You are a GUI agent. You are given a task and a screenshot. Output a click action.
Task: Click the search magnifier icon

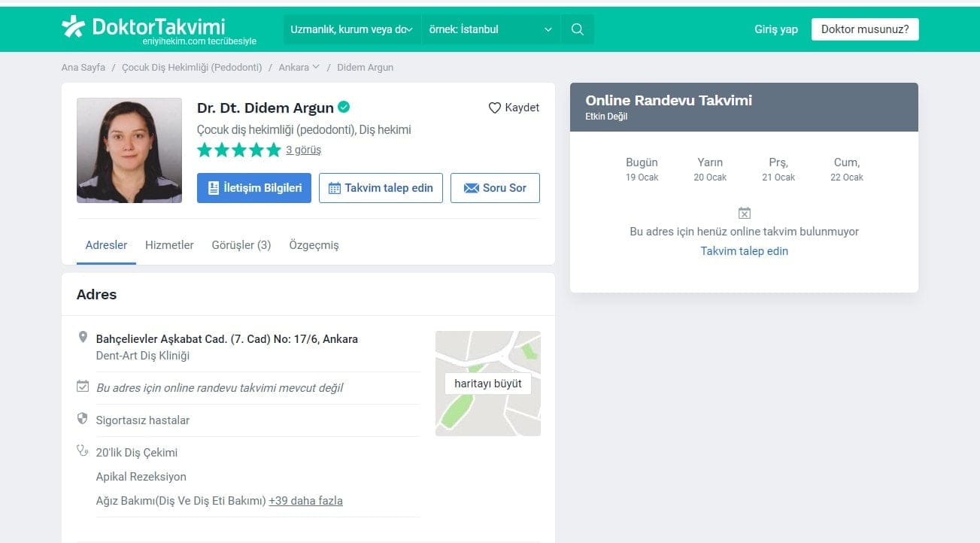[578, 29]
